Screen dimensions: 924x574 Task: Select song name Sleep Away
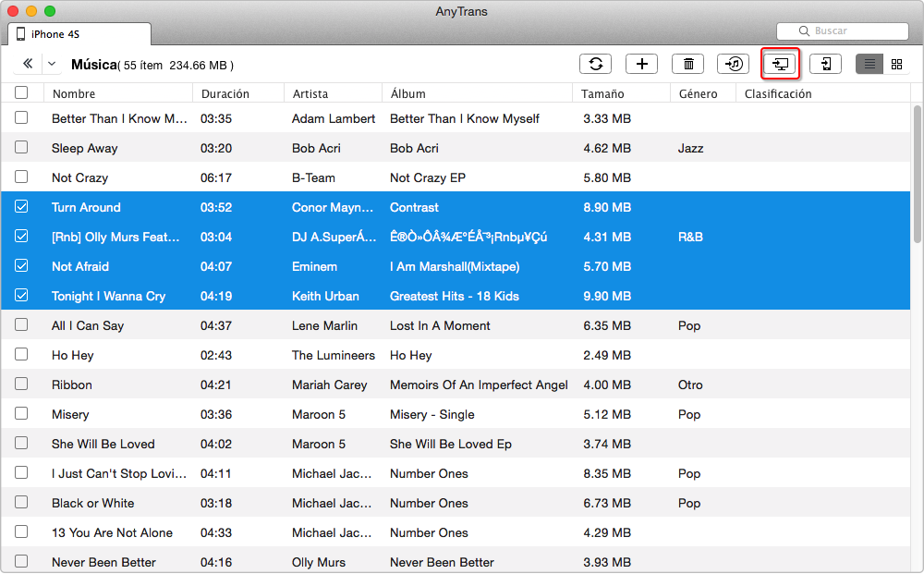click(84, 148)
